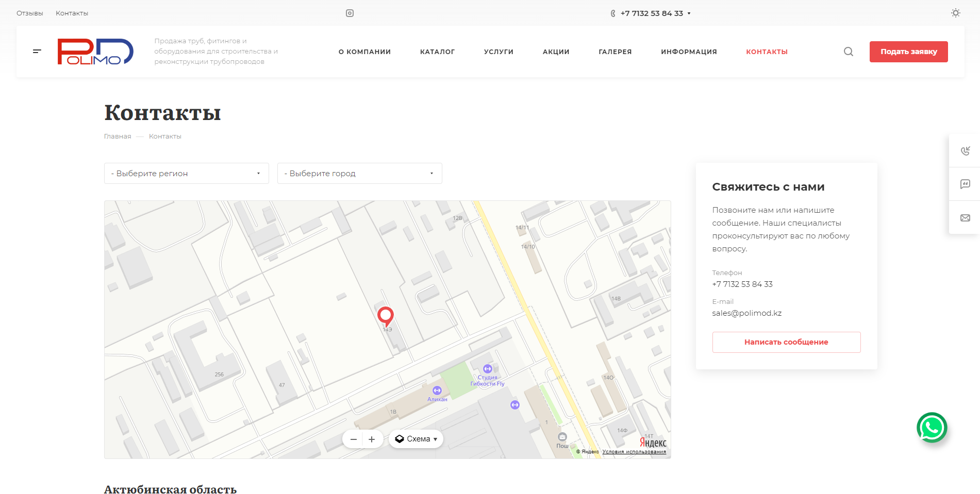Open the Instagram icon link

click(x=350, y=13)
